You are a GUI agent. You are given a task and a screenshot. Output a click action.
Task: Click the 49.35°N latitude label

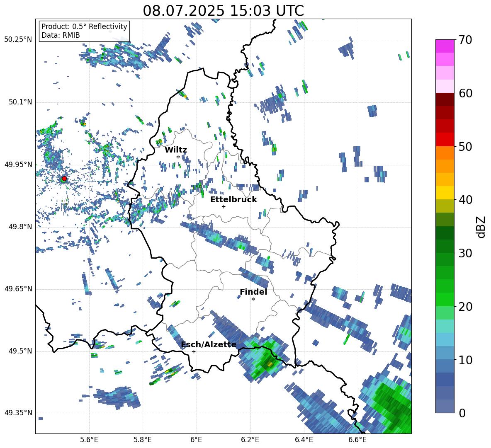(x=18, y=413)
